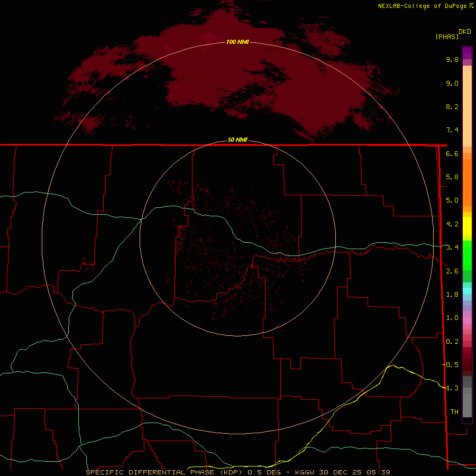Click the 5.8 value on the scale

click(452, 177)
